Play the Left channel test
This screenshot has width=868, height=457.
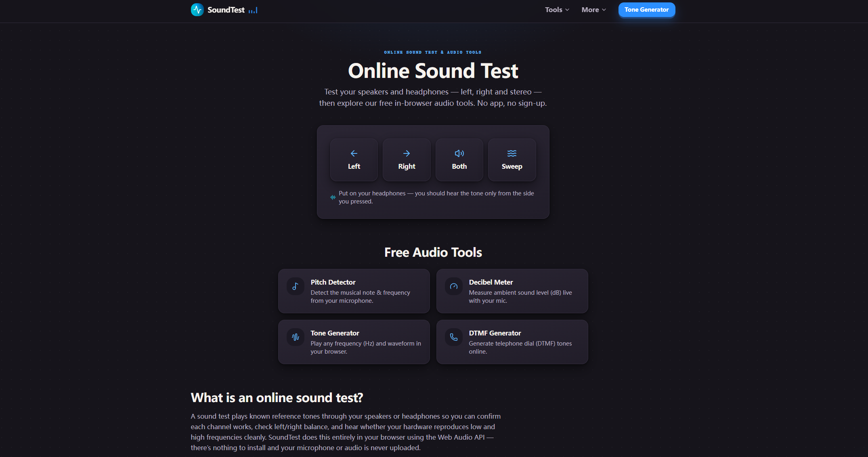pyautogui.click(x=354, y=160)
